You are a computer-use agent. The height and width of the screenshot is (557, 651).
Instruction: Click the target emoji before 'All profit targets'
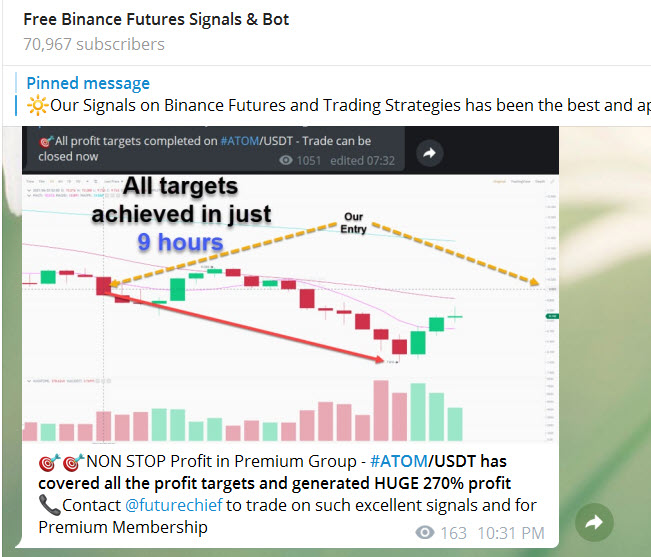(44, 141)
